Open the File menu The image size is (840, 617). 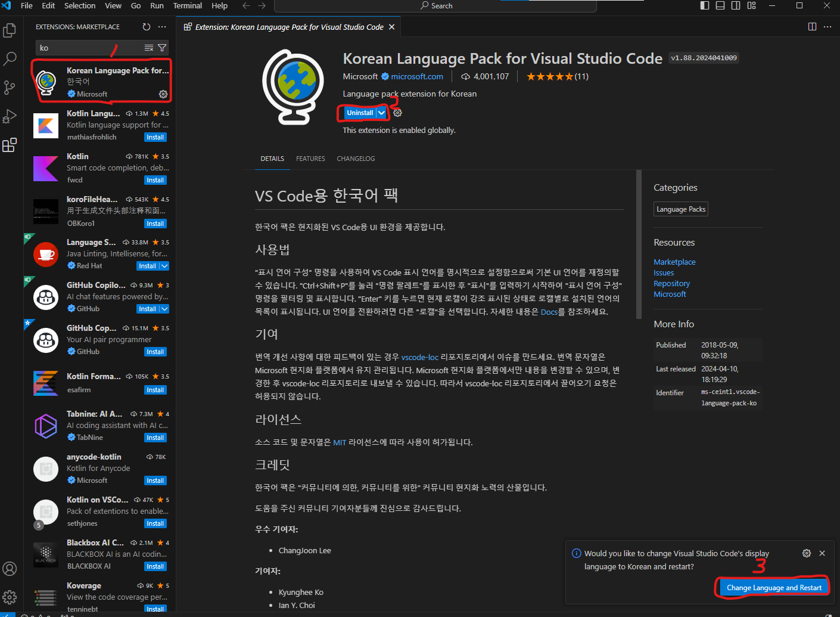pos(27,5)
